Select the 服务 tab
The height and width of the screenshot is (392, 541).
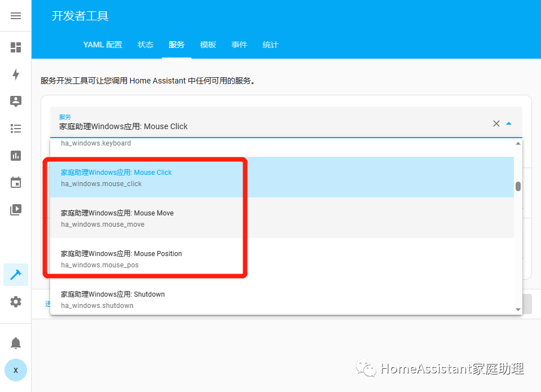[x=177, y=45]
